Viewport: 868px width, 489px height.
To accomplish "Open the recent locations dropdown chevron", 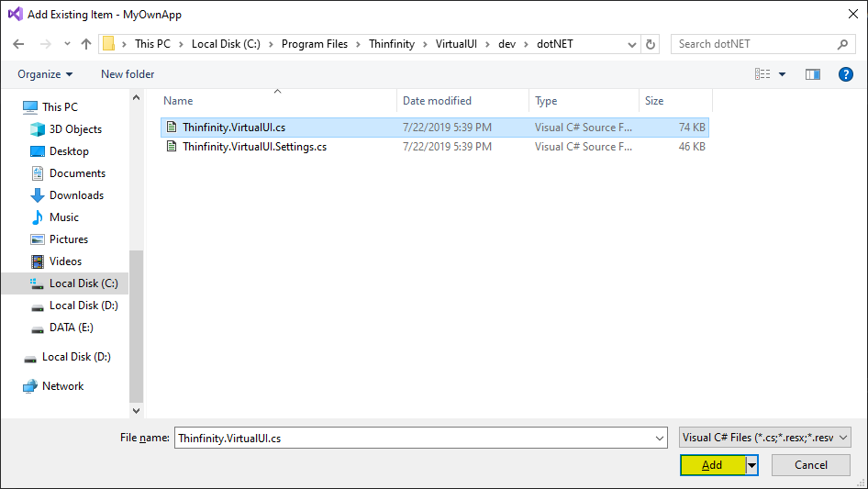I will [x=67, y=44].
